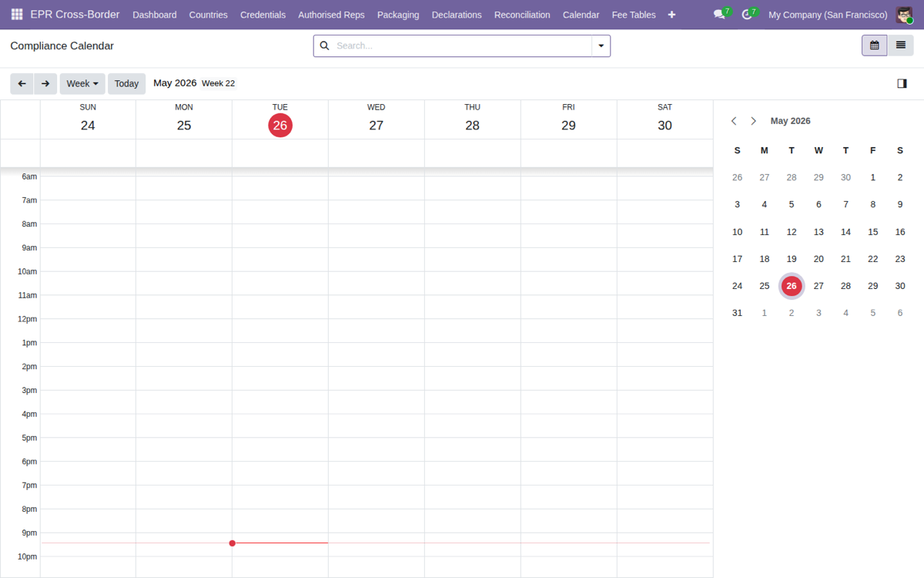Image resolution: width=924 pixels, height=578 pixels.
Task: Pick day 20 in the mini calendar
Action: point(819,259)
